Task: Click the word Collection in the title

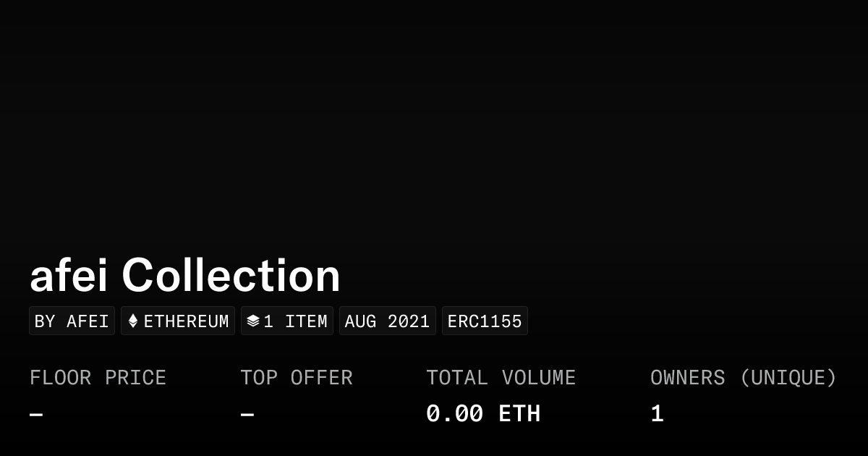Action: 231,276
